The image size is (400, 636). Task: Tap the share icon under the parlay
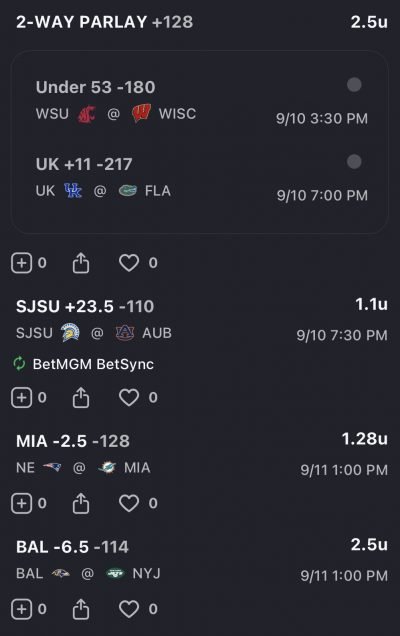pos(81,263)
